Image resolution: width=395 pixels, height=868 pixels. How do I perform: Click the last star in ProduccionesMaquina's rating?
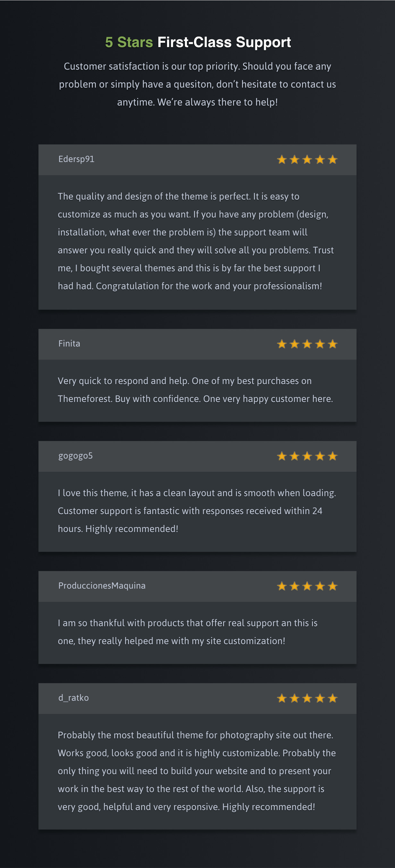(x=332, y=586)
